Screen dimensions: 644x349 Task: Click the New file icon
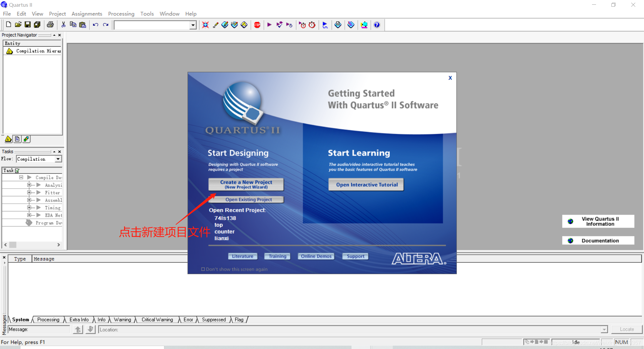[8, 24]
